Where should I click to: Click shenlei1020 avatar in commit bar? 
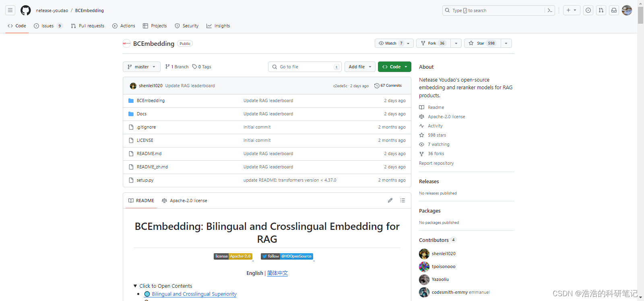(x=133, y=86)
